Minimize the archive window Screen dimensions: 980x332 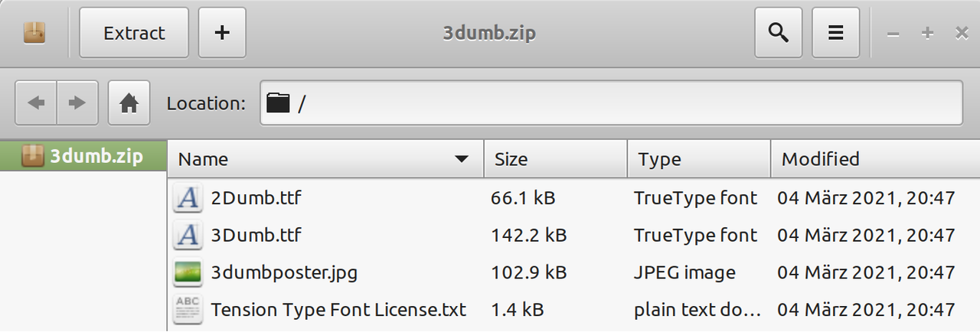pos(893,33)
